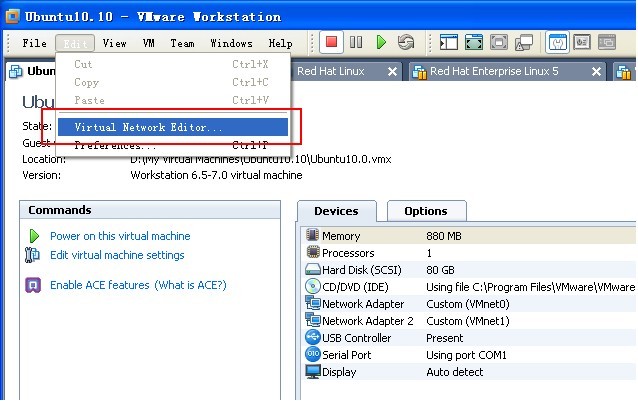Choose Virtual Network Editor menu entry
The width and height of the screenshot is (638, 401).
coord(149,128)
